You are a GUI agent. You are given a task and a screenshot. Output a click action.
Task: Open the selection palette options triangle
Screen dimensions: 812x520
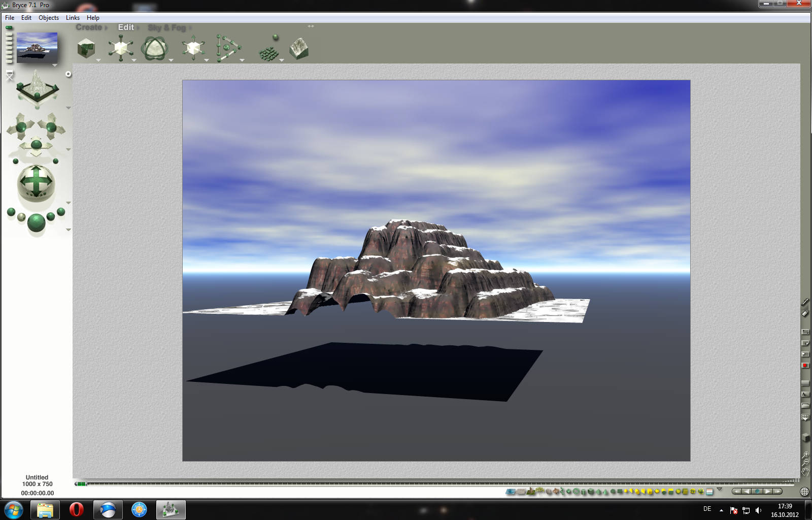click(719, 490)
